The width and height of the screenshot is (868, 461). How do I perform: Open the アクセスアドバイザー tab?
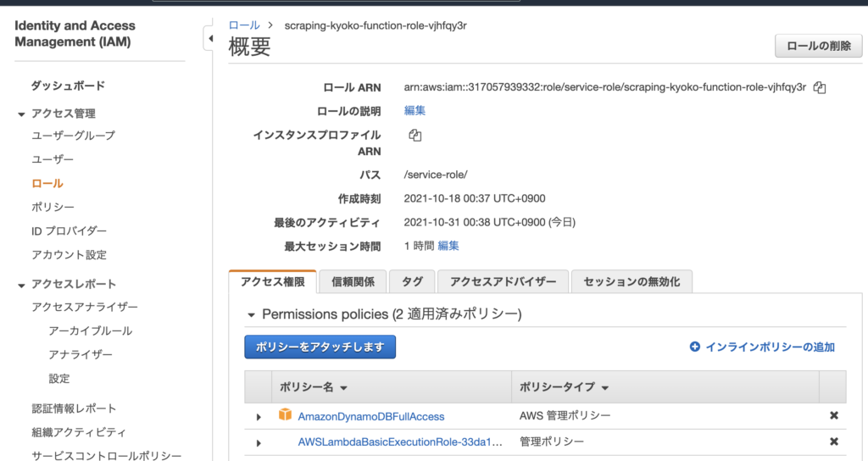pos(504,281)
